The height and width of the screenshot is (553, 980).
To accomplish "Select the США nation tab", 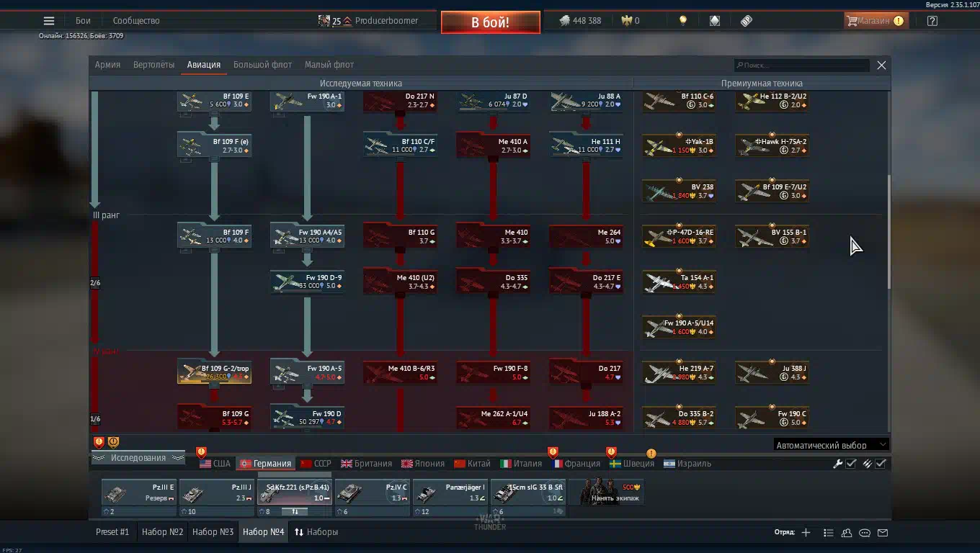I will click(215, 464).
